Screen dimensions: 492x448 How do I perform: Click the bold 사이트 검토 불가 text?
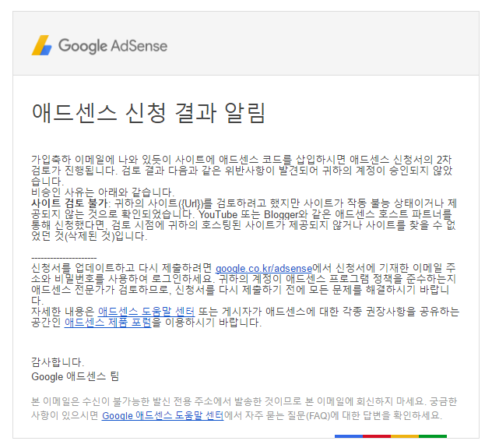tap(69, 203)
